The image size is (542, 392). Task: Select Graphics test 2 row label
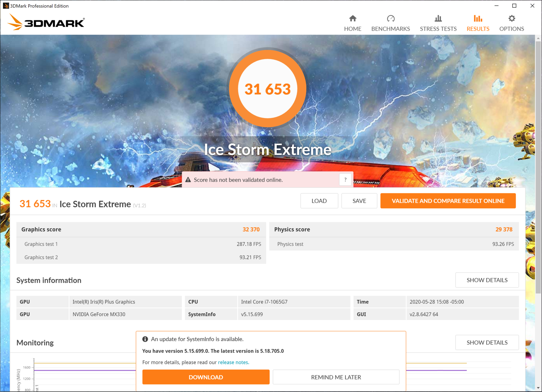41,257
